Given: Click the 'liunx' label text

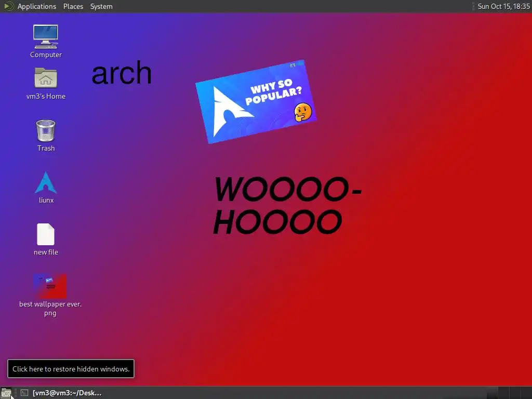Looking at the screenshot, I should 46,200.
